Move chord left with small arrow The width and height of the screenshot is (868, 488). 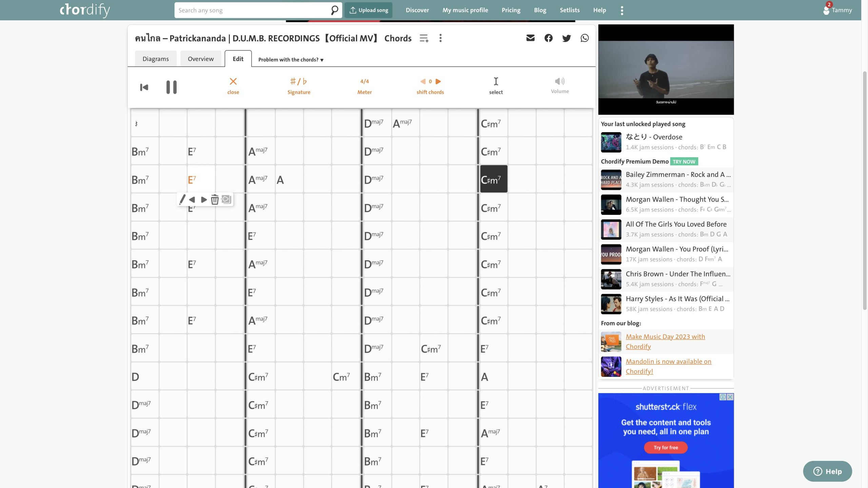[192, 199]
